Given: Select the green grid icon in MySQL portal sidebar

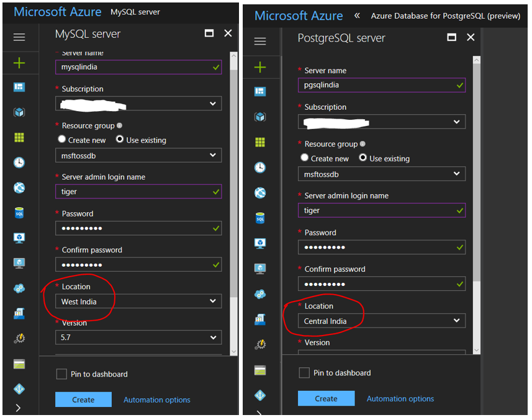Looking at the screenshot, I should tap(19, 138).
